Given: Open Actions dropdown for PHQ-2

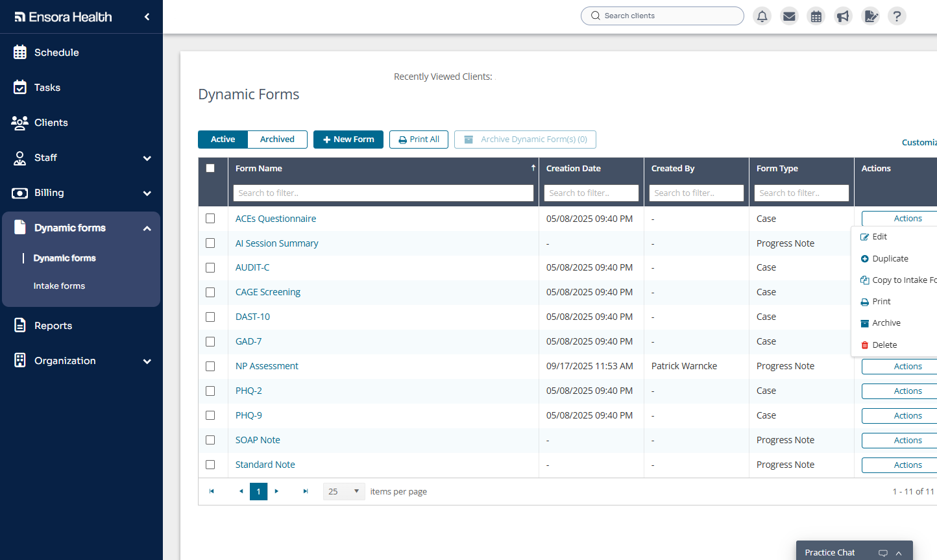Looking at the screenshot, I should (899, 391).
